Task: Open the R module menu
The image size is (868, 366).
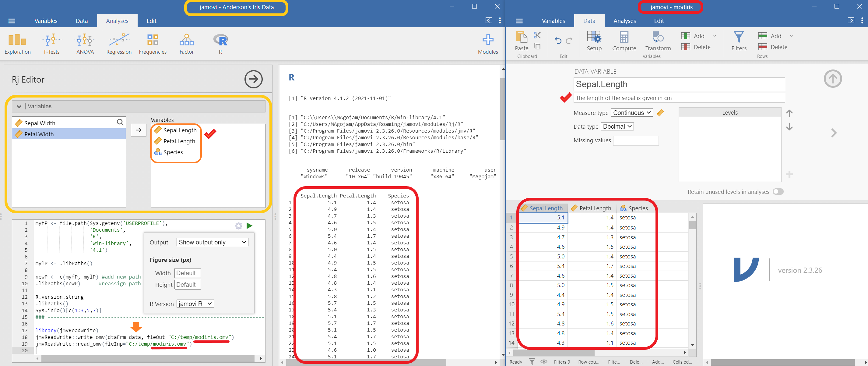Action: pyautogui.click(x=220, y=44)
